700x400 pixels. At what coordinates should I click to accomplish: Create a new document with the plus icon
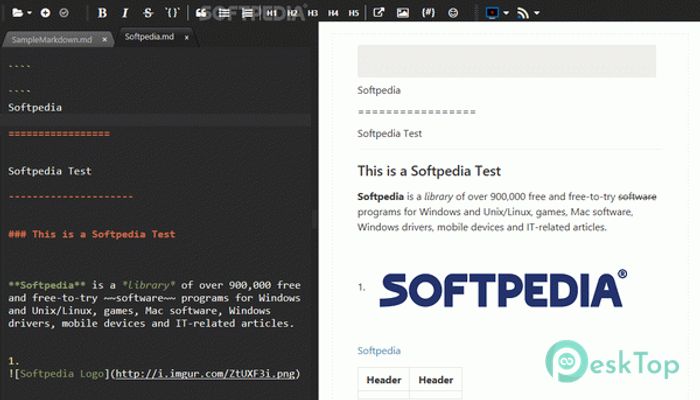45,13
